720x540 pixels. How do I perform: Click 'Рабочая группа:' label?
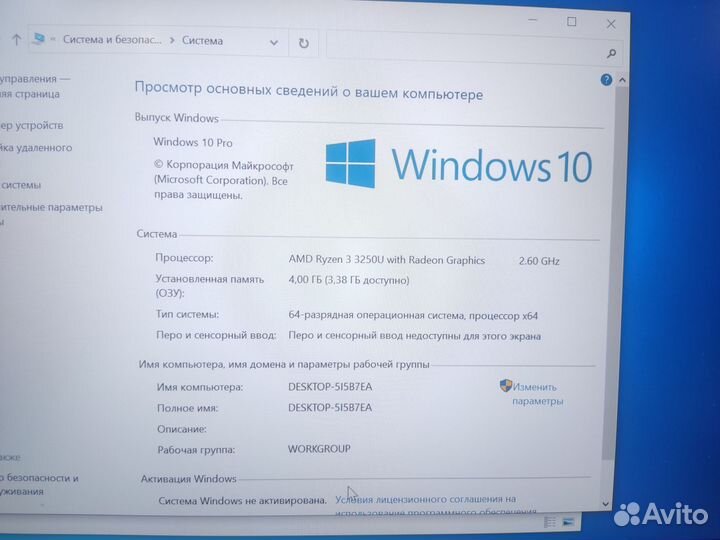196,450
